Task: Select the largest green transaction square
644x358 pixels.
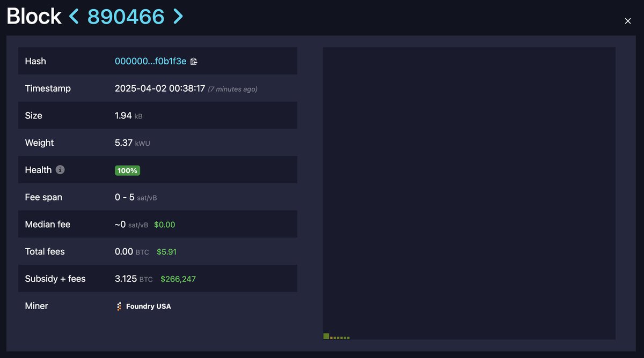Action: tap(326, 336)
